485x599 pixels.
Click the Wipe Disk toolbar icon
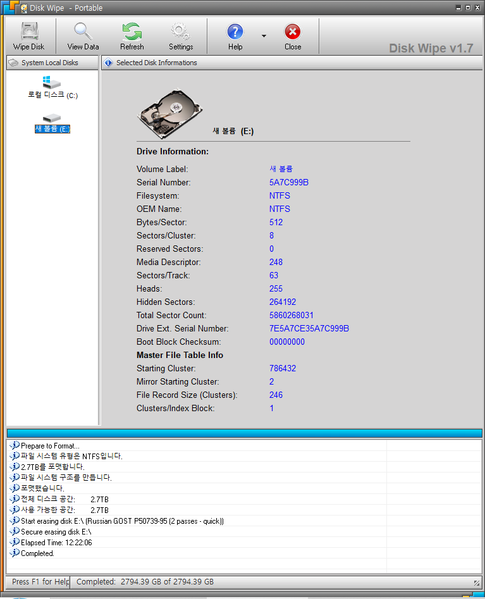pos(29,36)
